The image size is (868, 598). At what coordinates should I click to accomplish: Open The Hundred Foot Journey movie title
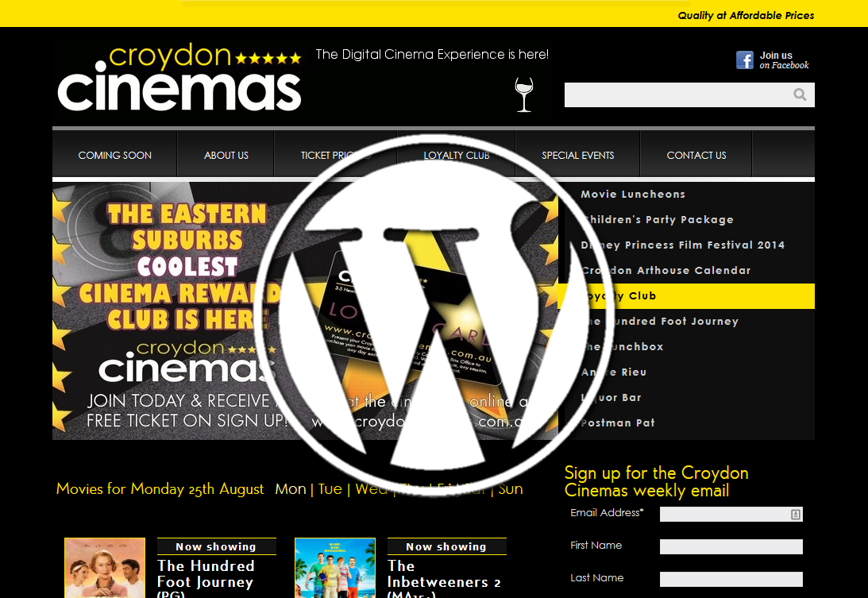(x=206, y=578)
